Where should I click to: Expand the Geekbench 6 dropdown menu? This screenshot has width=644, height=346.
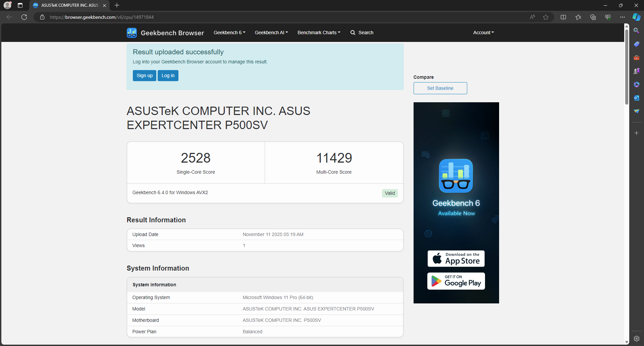229,33
